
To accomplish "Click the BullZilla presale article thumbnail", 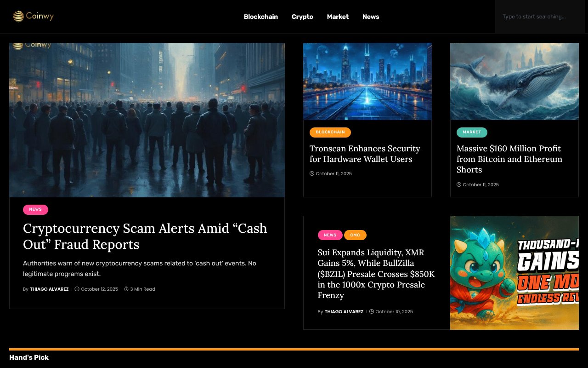I will [x=514, y=272].
